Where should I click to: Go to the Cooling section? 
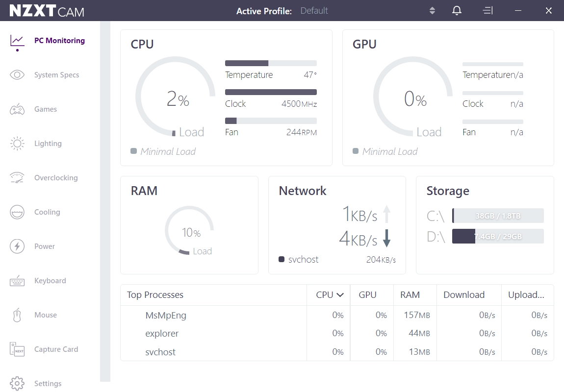(47, 212)
